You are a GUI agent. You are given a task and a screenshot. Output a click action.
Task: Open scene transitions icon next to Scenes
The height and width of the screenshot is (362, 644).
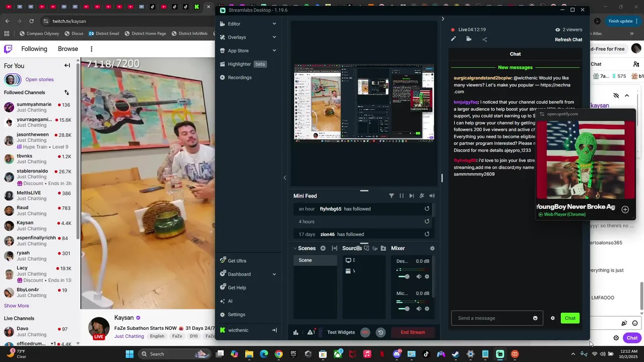(x=334, y=248)
